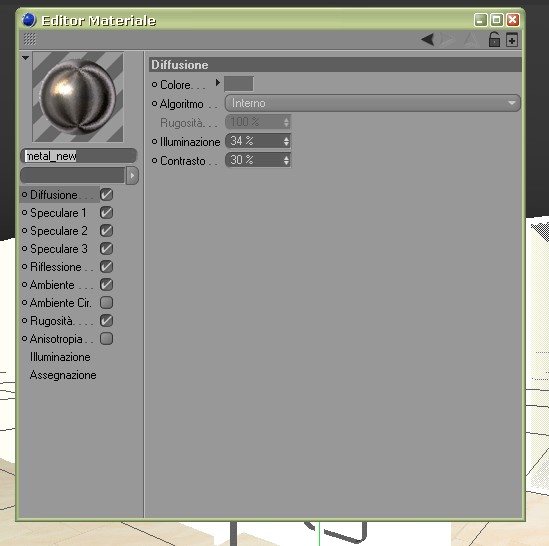Image resolution: width=549 pixels, height=546 pixels.
Task: Open the Algoritmo dropdown set to Interno
Action: [x=373, y=103]
